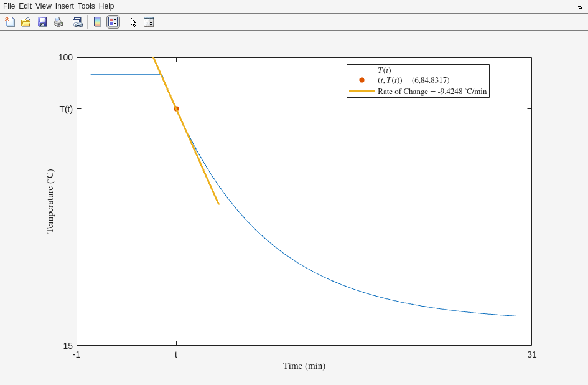This screenshot has height=385, width=588.
Task: Click the New Figure toolbar icon
Action: (x=10, y=22)
